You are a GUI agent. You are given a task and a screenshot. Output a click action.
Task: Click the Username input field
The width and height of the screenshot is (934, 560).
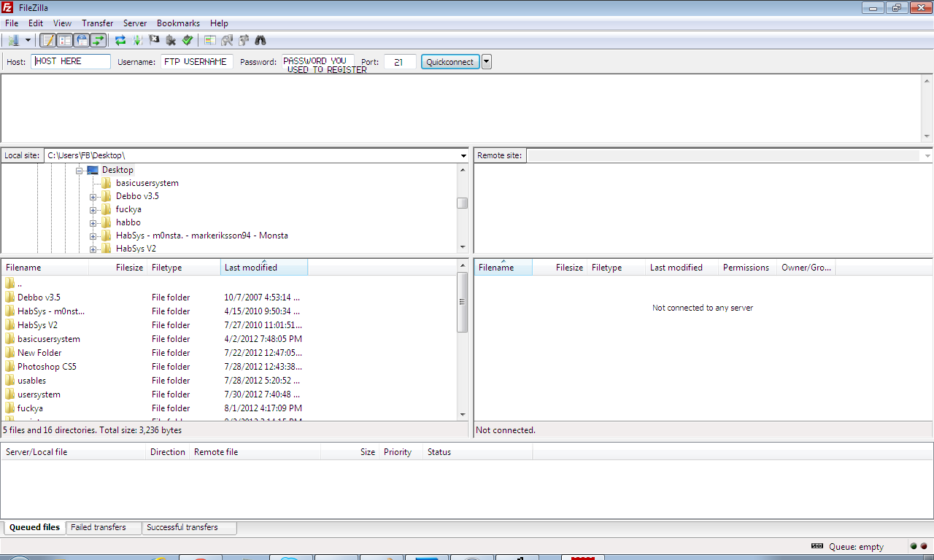click(197, 62)
